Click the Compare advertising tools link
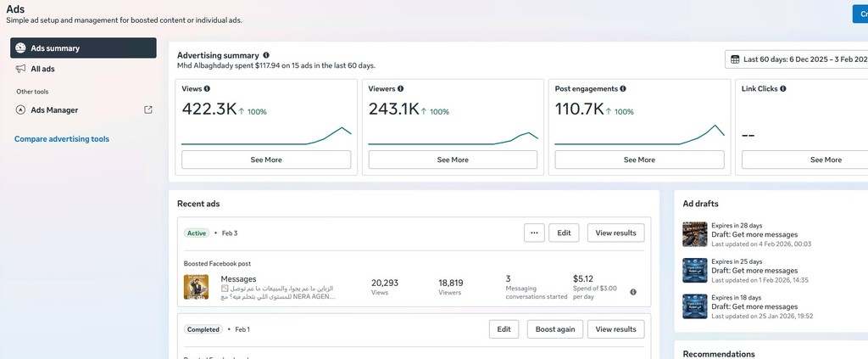Image resolution: width=868 pixels, height=359 pixels. point(62,139)
